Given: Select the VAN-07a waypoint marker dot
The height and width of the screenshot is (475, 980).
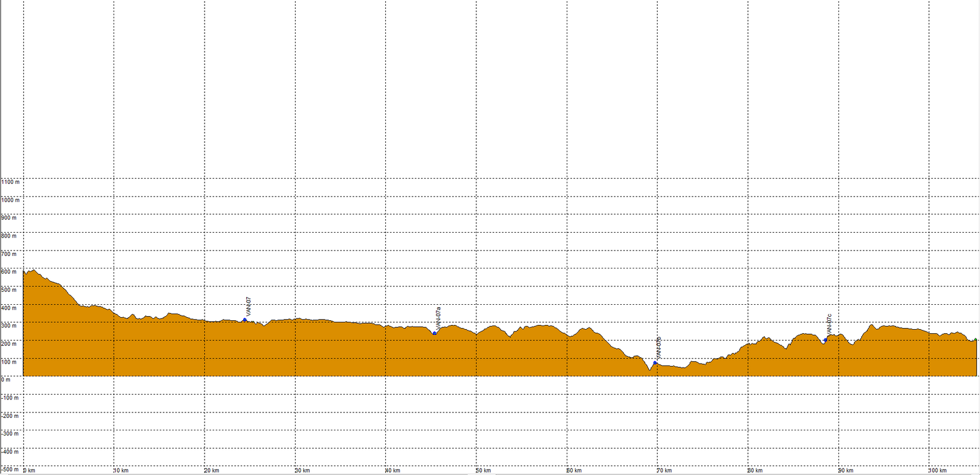Looking at the screenshot, I should [x=435, y=333].
